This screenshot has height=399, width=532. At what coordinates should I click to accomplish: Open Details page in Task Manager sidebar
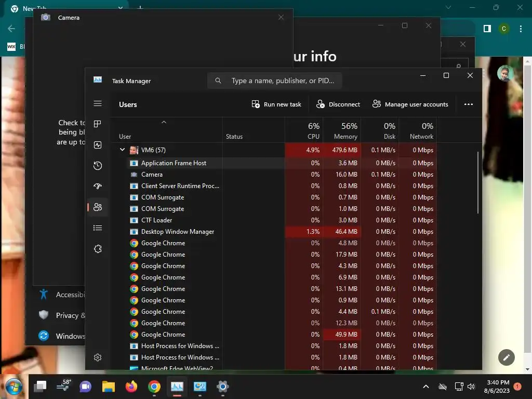tap(98, 228)
